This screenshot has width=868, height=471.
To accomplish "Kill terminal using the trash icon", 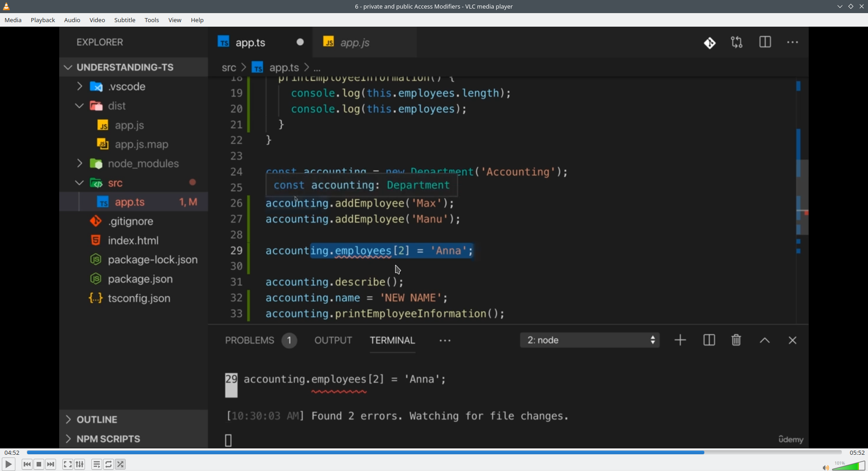I will [x=736, y=340].
